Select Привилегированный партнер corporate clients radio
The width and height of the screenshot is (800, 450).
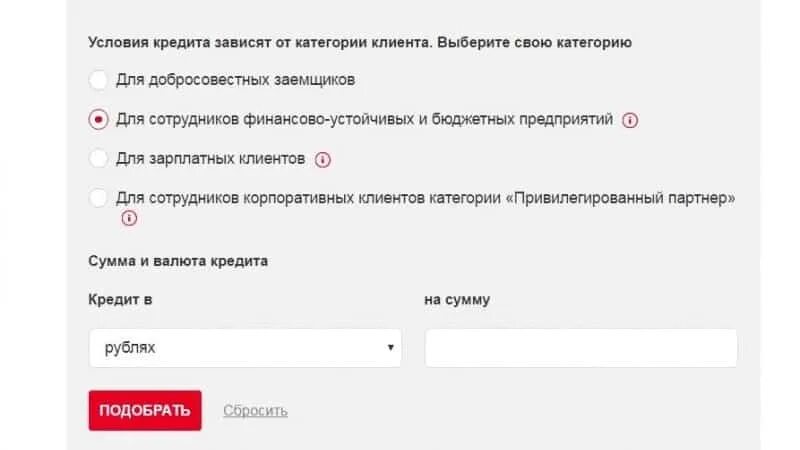(98, 197)
